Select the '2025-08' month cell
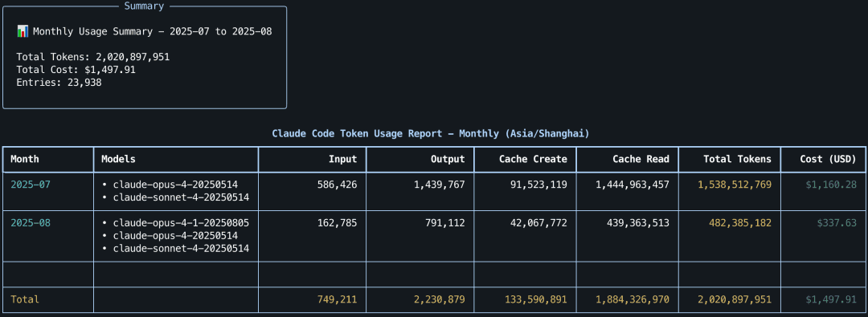This screenshot has width=868, height=317. (x=31, y=223)
